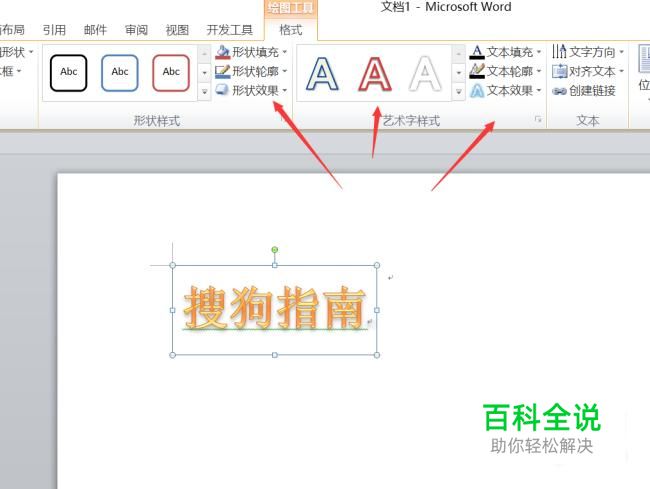
Task: Click the 对齐文本 icon
Action: [559, 71]
